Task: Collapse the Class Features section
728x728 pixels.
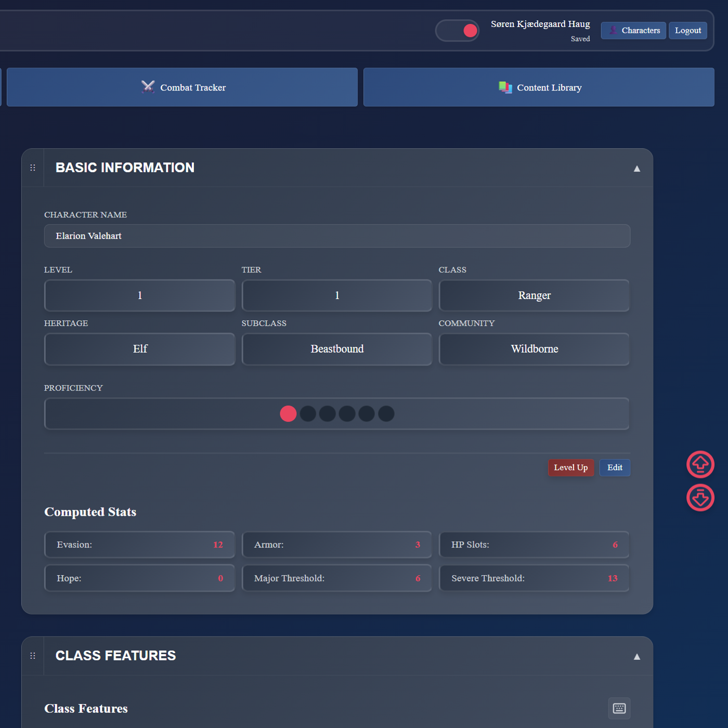Action: (x=636, y=656)
